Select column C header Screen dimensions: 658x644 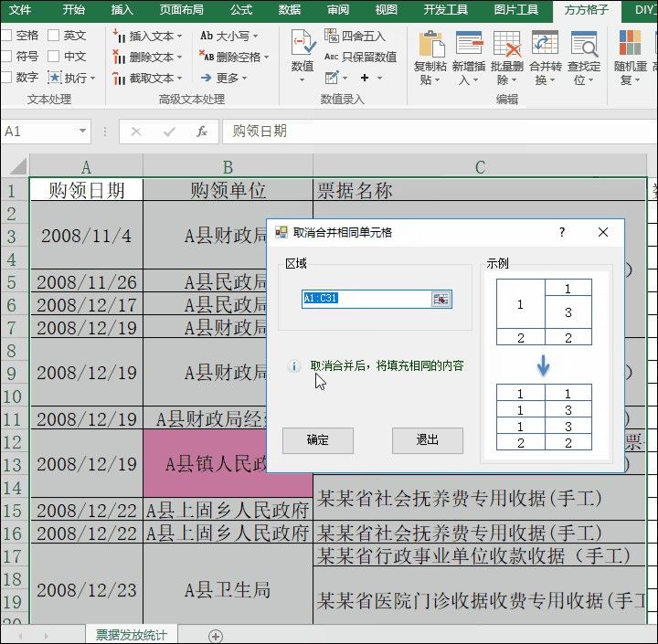point(480,167)
